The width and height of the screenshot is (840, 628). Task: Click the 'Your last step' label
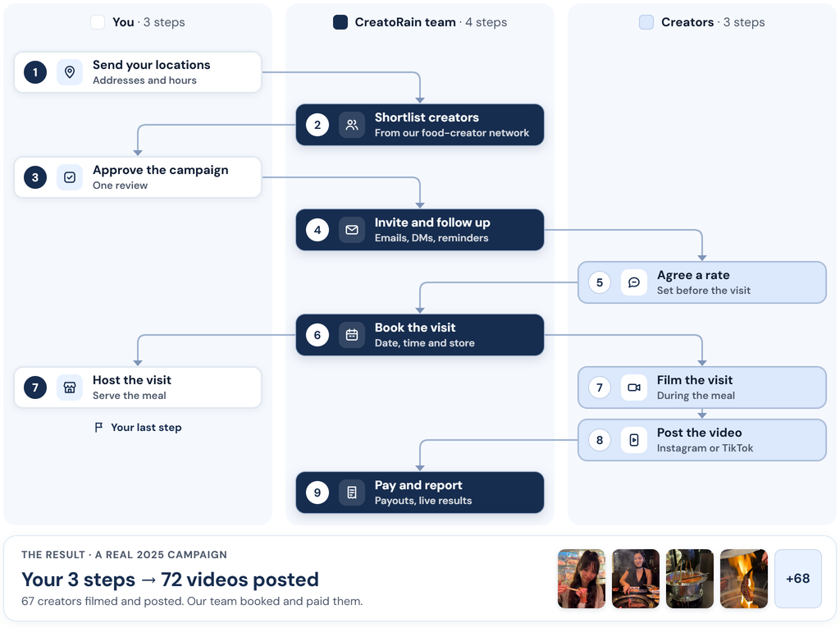(146, 428)
